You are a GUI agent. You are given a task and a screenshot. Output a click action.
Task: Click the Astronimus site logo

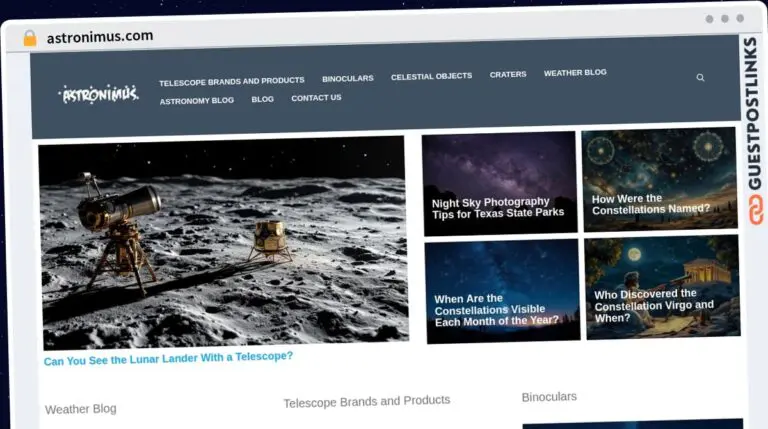99,94
